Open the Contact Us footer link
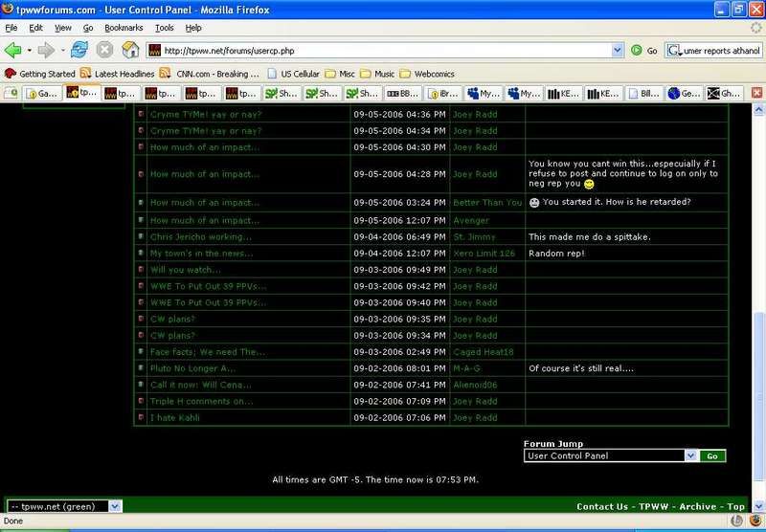 pyautogui.click(x=602, y=506)
